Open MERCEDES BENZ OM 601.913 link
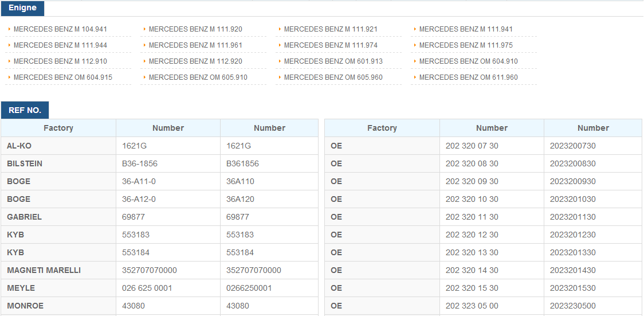This screenshot has height=316, width=644. click(333, 61)
